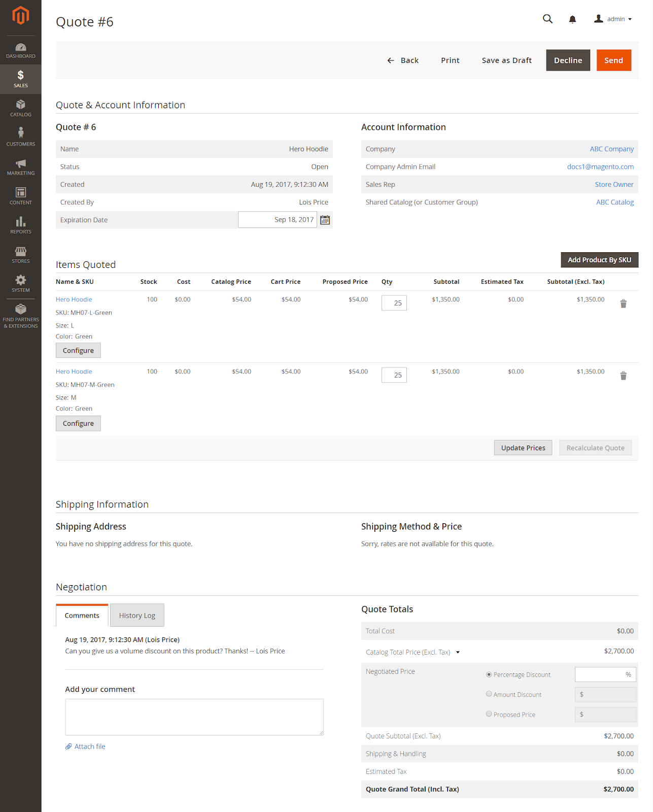Switch to the Comments tab

[82, 615]
